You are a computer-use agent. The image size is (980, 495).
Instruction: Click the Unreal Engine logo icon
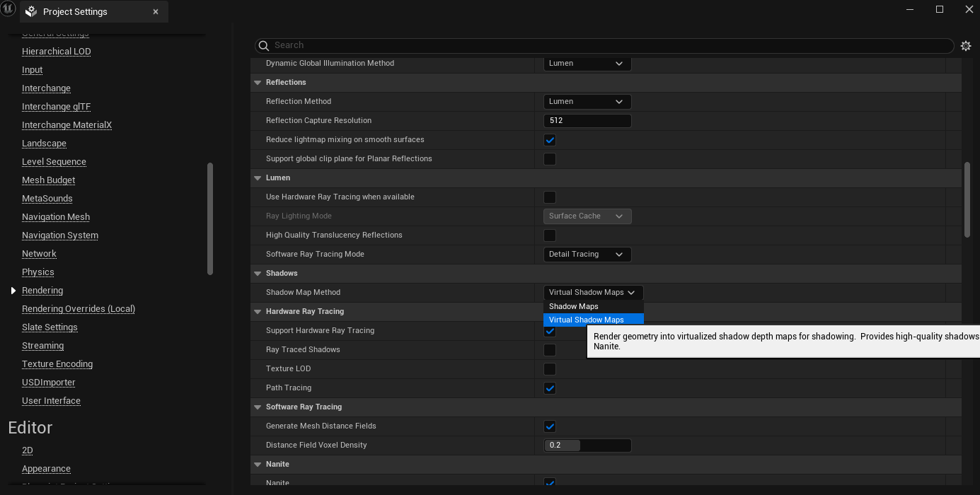click(x=9, y=10)
